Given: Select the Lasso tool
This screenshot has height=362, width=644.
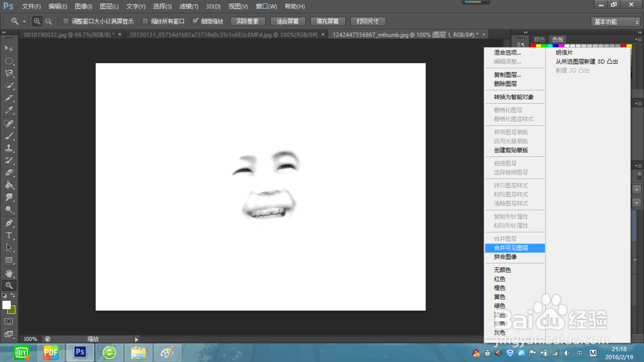Looking at the screenshot, I should tap(9, 73).
